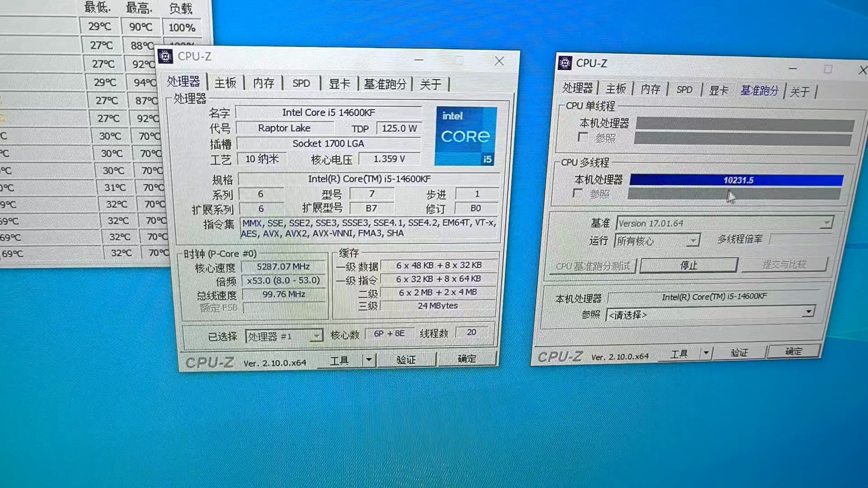Image resolution: width=868 pixels, height=488 pixels.
Task: Click the 核心电压 field showing 1.359 V
Action: pyautogui.click(x=389, y=159)
